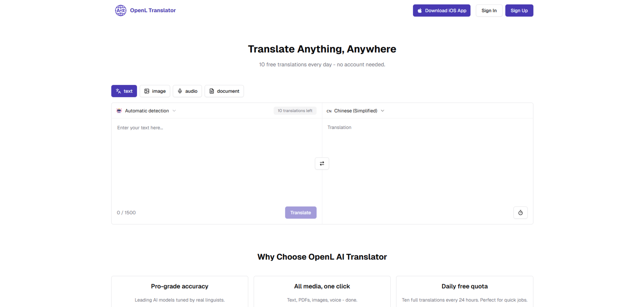The image size is (644, 307).
Task: Click the OpenL Translator title link
Action: (153, 11)
